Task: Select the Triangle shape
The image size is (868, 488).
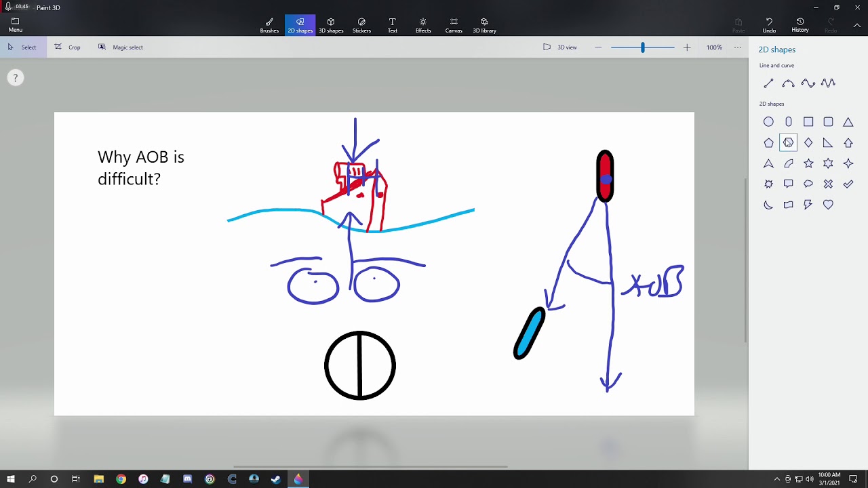Action: point(848,122)
